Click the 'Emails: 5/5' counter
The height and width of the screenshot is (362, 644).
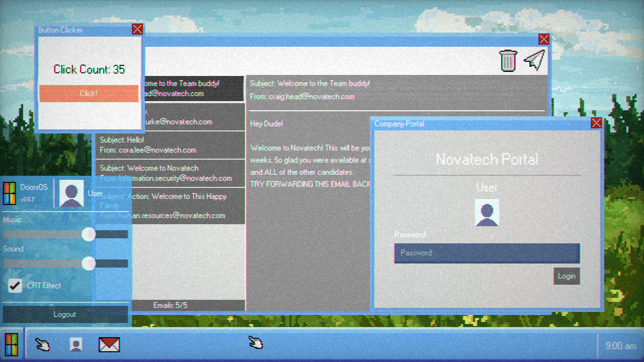[170, 305]
